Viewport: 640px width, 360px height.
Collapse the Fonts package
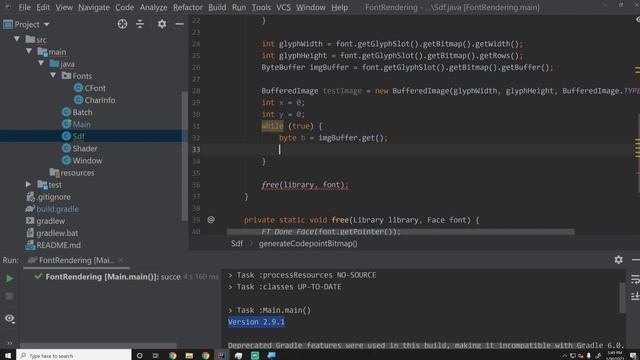click(x=53, y=76)
